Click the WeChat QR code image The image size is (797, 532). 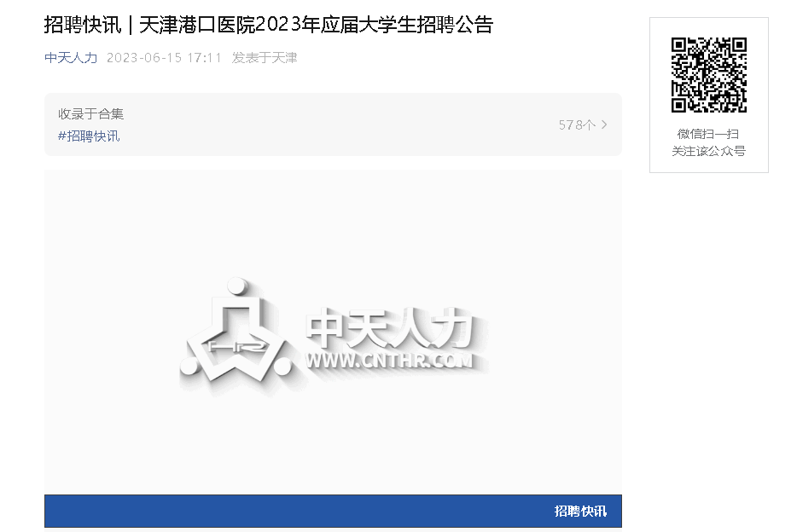(x=708, y=75)
